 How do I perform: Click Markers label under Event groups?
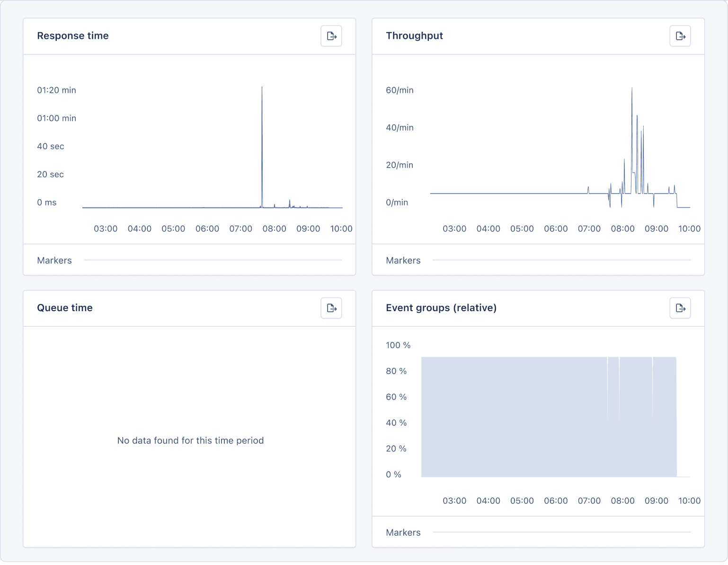tap(403, 532)
